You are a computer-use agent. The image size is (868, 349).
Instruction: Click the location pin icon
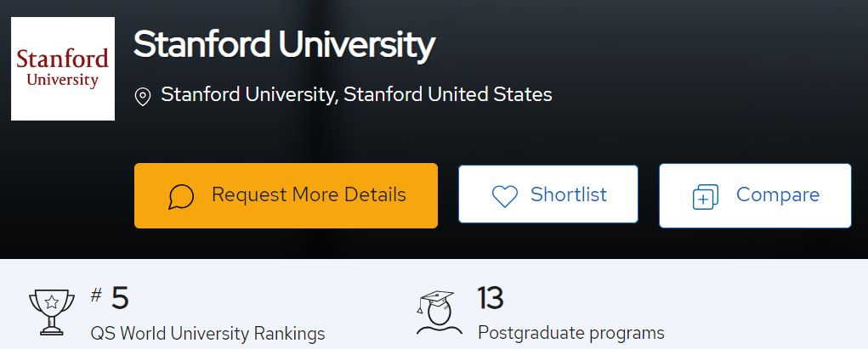click(143, 97)
